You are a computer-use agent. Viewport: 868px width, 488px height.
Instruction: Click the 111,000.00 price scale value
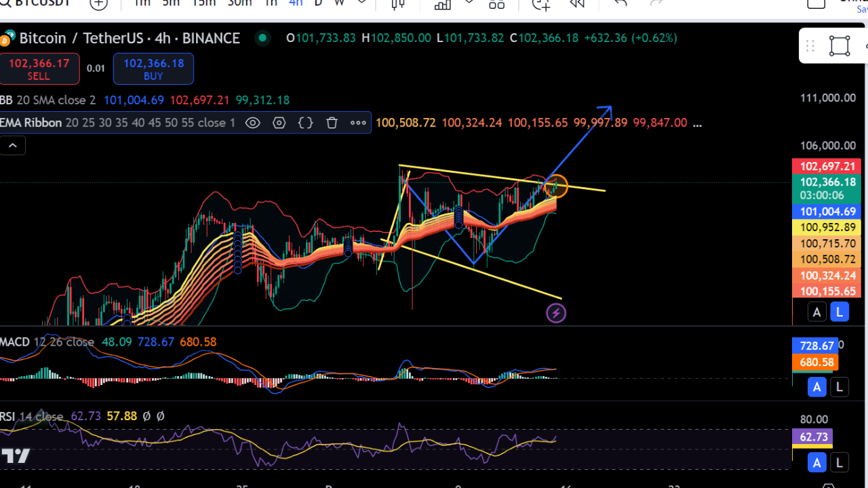828,98
